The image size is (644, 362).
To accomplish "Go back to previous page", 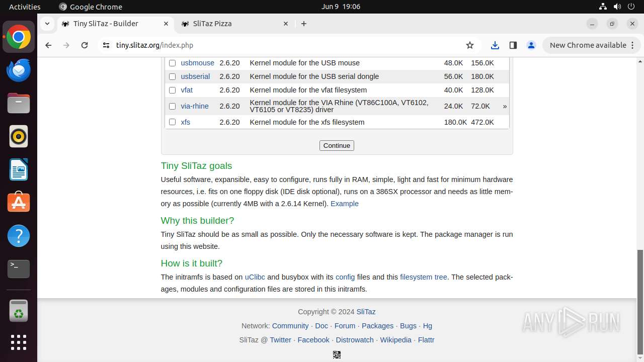I will (x=48, y=45).
